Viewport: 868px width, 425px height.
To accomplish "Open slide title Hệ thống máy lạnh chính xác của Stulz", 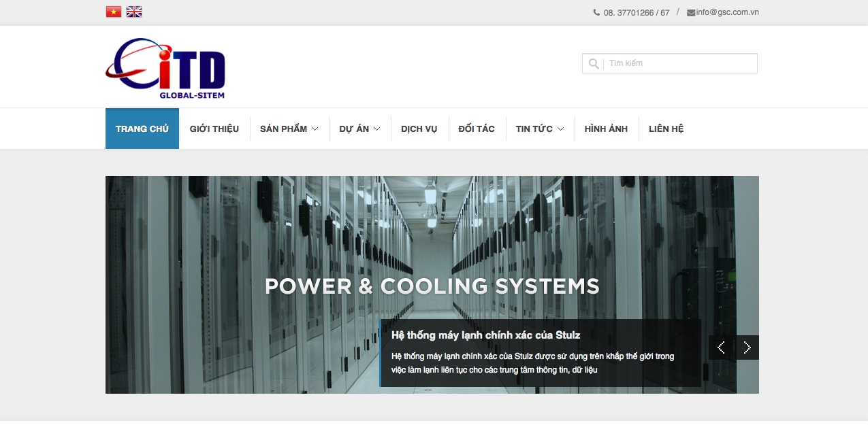I will pyautogui.click(x=486, y=335).
